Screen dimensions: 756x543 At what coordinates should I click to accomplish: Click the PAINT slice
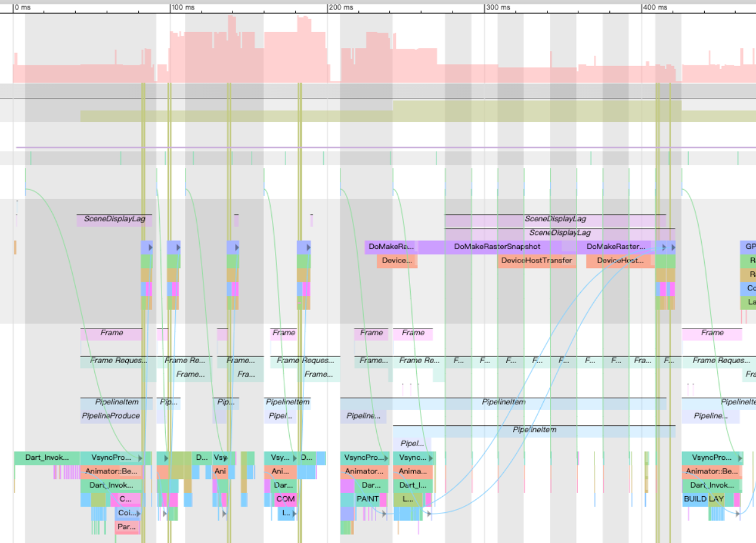[368, 499]
